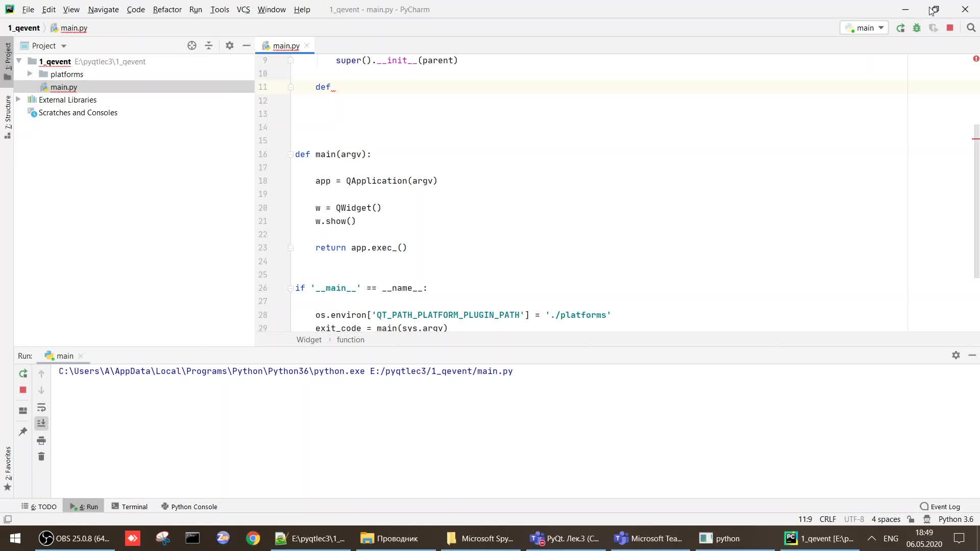
Task: Fold the def main function at line 16
Action: click(x=290, y=154)
